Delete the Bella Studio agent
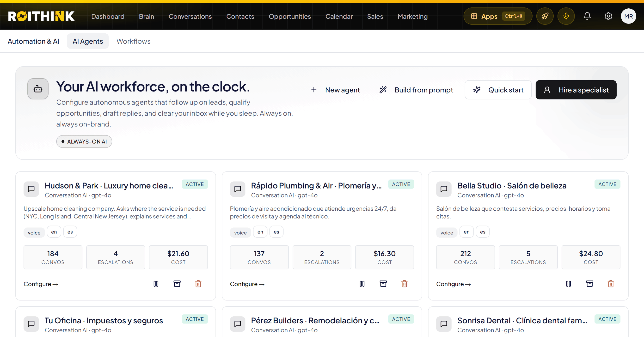Viewport: 644px width, 337px height. 611,284
